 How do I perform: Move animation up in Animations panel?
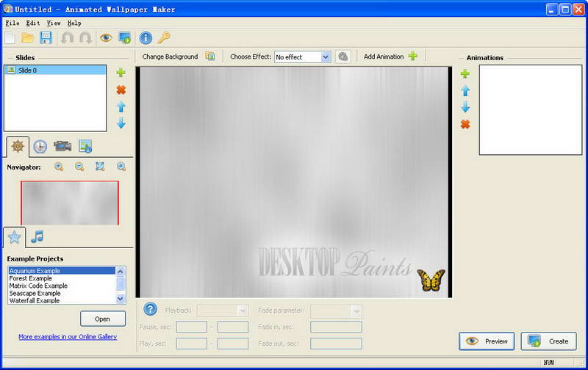click(x=465, y=90)
